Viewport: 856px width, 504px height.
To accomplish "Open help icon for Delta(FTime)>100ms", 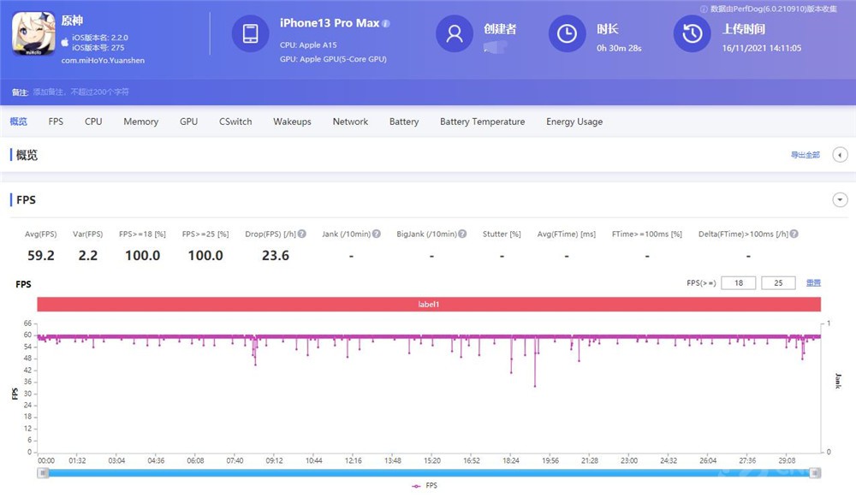I will [x=794, y=234].
